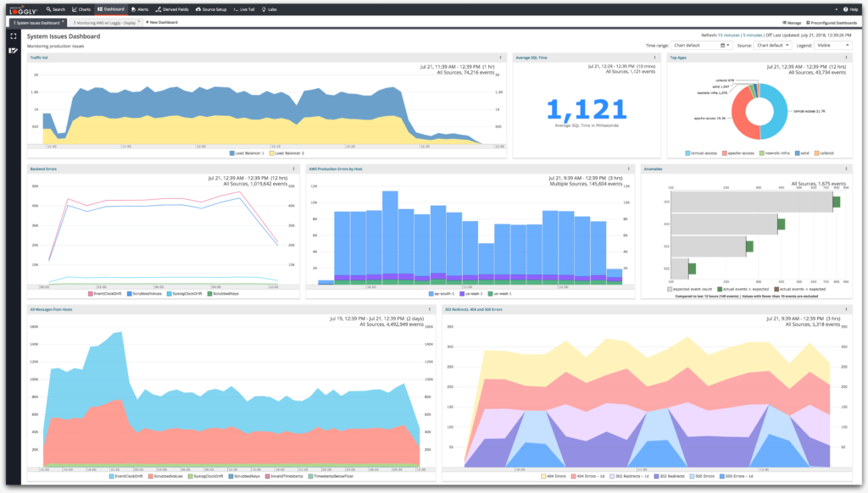Click the EventClockDrift pink legend swatch
Screen dimensions: 868x493
pyautogui.click(x=90, y=294)
